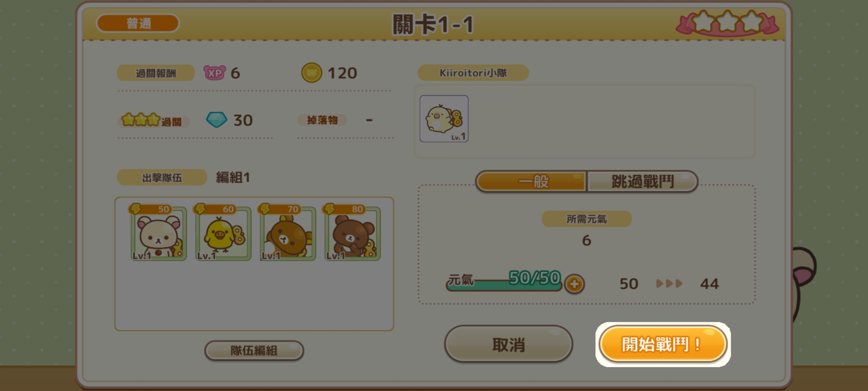The width and height of the screenshot is (868, 391).
Task: Click the 掉落物 drop items label
Action: pyautogui.click(x=322, y=120)
